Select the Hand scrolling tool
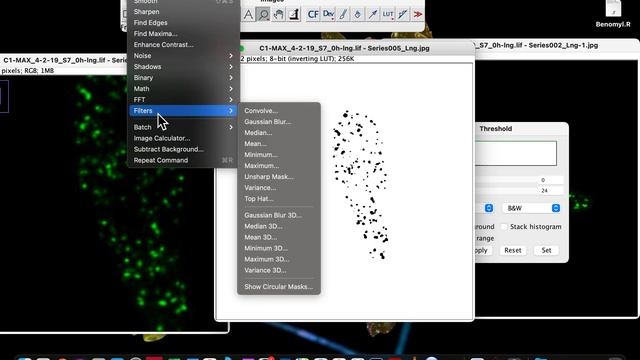The image size is (640, 360). 278,15
